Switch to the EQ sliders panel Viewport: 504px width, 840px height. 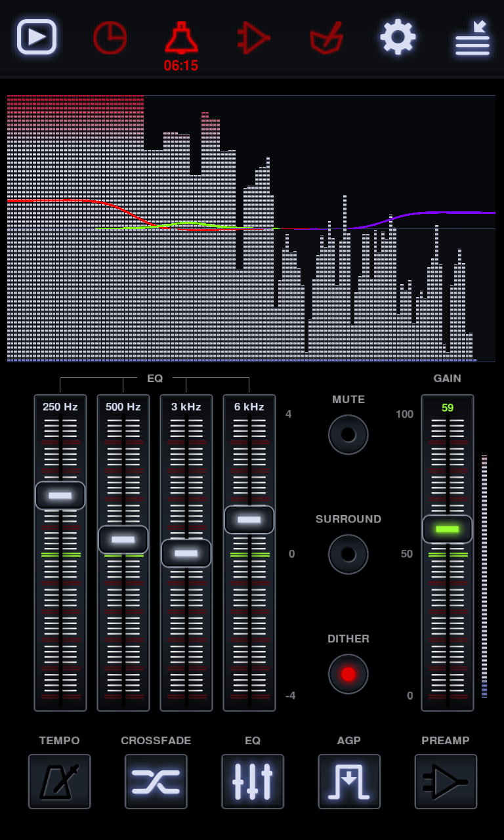(x=253, y=781)
